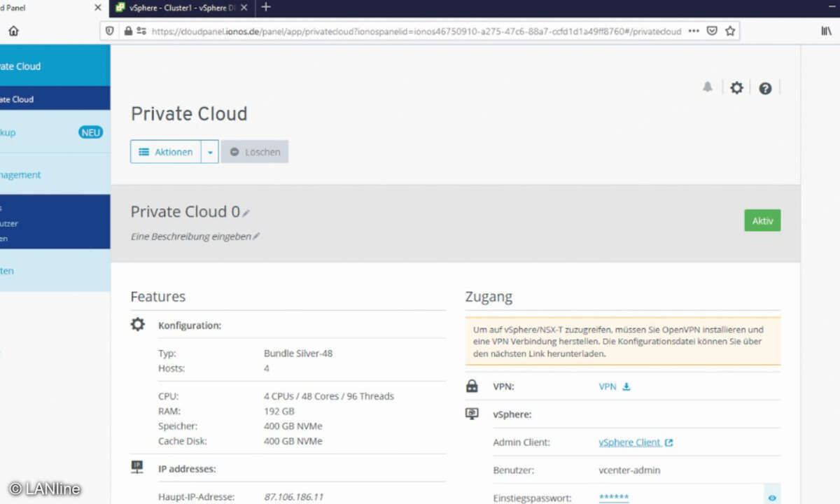Click 'Eine Beschreibung eingeben' text
Screen dimensions: 840x504
coord(191,237)
